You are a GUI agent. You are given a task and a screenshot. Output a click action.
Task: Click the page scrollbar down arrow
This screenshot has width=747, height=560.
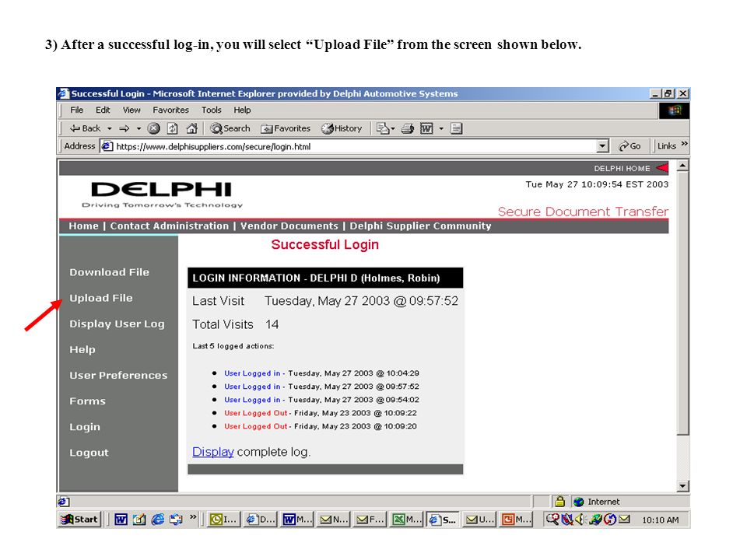click(x=682, y=486)
